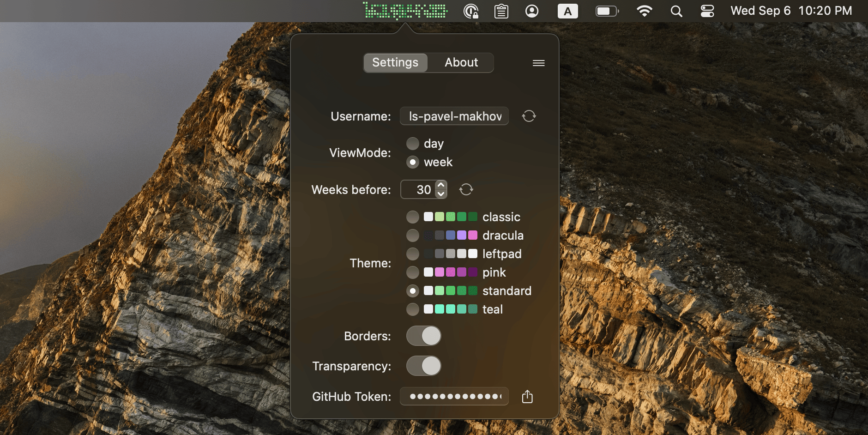
Task: Decrease Weeks before with the down arrow
Action: (441, 194)
